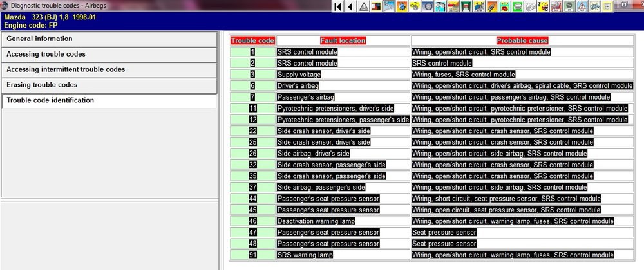Click the cause mentioning spiral cable
This screenshot has height=270, width=644.
[522, 85]
